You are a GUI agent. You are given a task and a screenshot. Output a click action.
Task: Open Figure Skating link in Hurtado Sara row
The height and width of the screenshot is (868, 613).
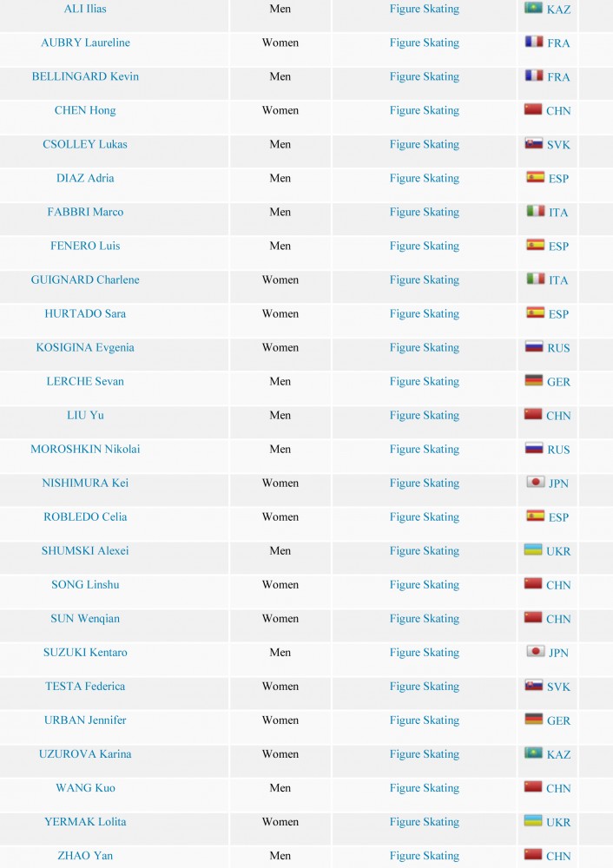[425, 314]
